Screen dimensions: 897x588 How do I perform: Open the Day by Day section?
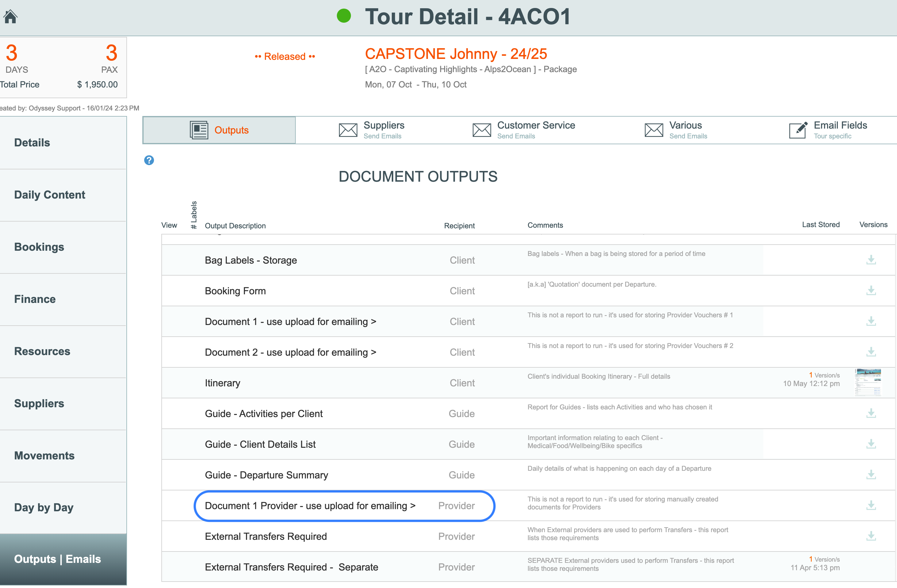click(44, 508)
